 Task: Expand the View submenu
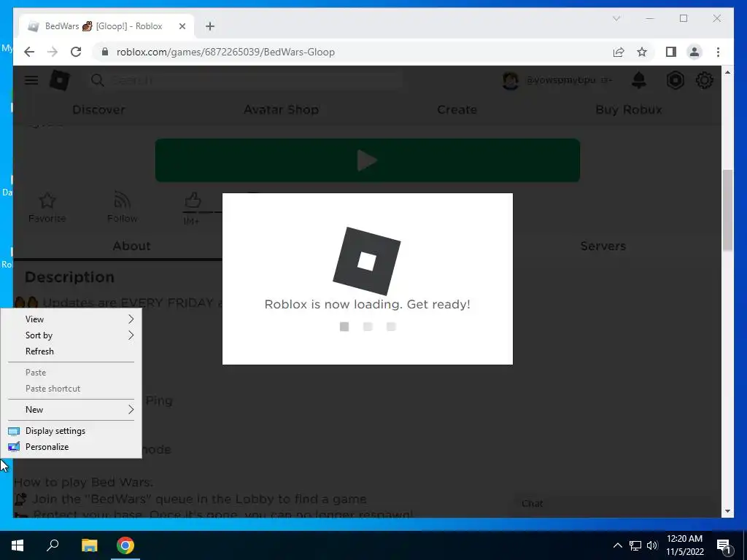(71, 319)
